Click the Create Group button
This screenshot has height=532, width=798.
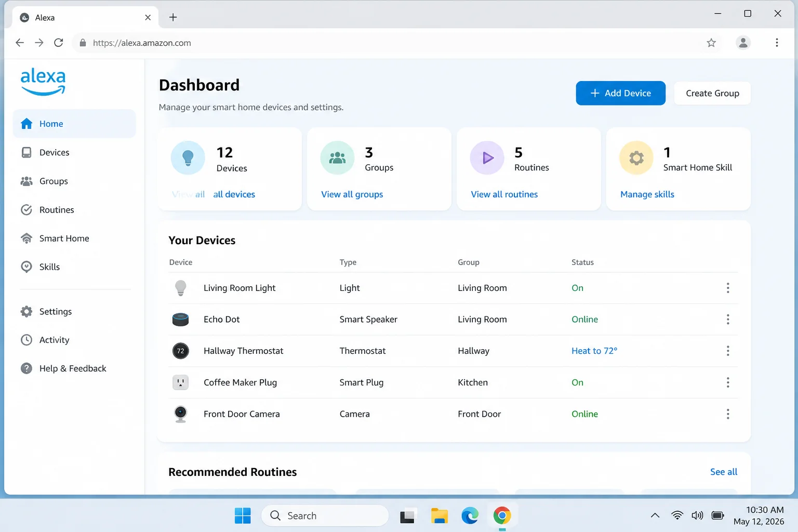[x=712, y=93]
